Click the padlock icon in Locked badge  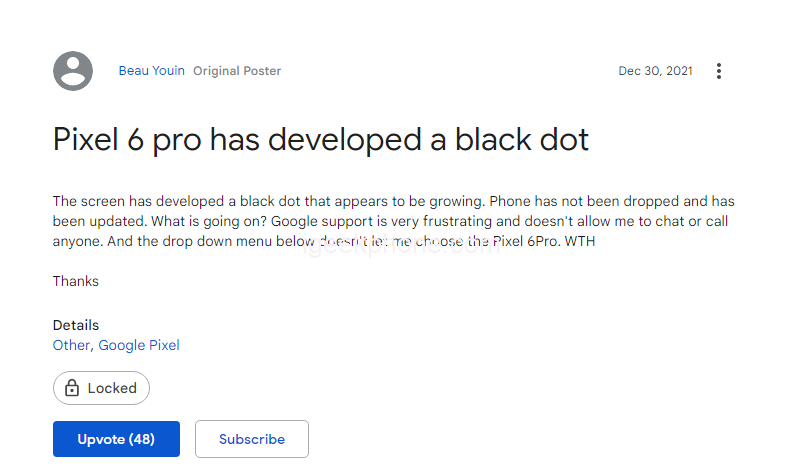pyautogui.click(x=72, y=388)
